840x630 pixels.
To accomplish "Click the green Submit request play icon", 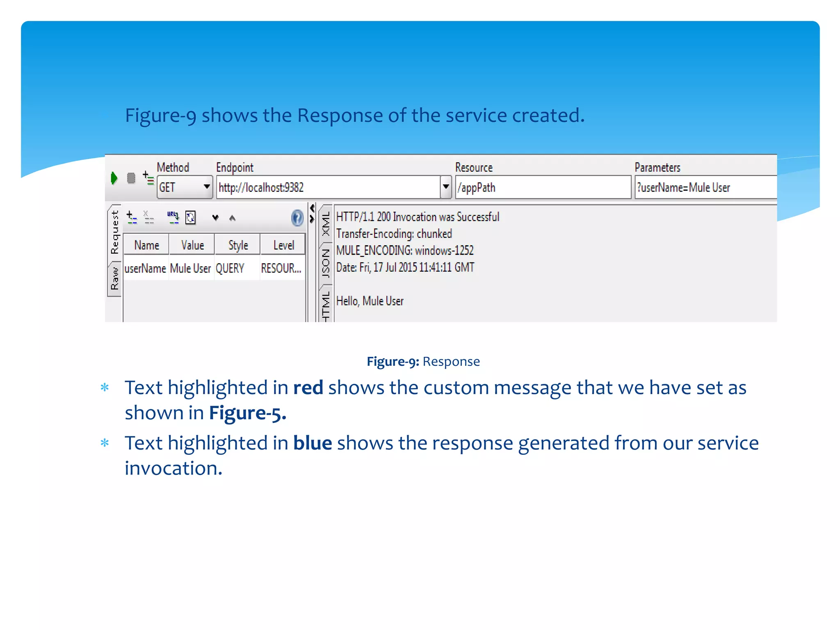I will [114, 178].
